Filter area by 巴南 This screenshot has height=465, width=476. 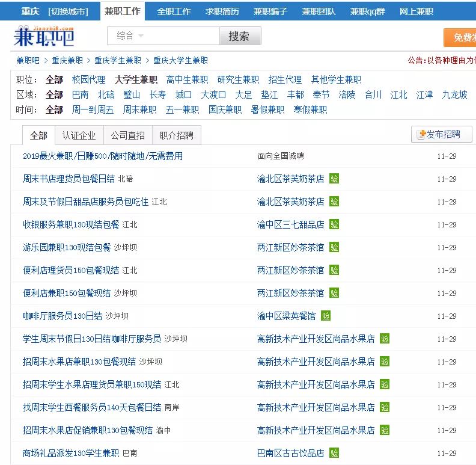(x=80, y=94)
